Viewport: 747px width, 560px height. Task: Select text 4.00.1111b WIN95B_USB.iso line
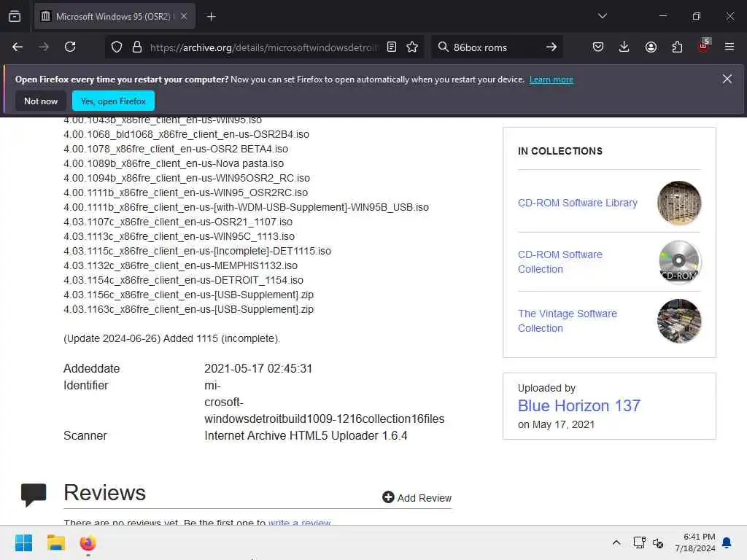point(247,207)
